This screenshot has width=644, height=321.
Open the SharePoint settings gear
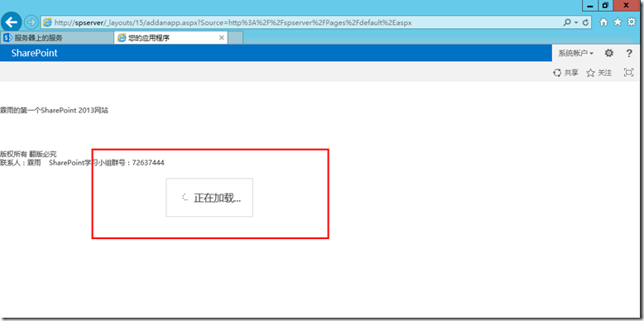point(609,53)
